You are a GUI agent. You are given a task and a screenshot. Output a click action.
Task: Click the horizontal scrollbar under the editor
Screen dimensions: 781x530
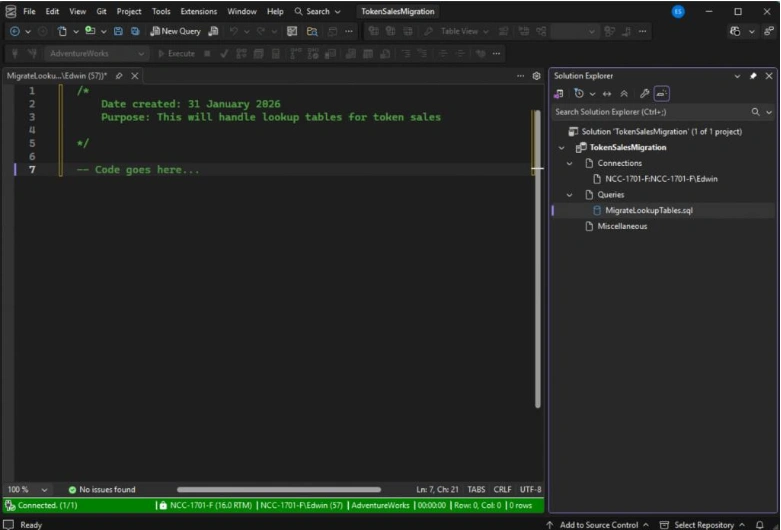pos(279,490)
